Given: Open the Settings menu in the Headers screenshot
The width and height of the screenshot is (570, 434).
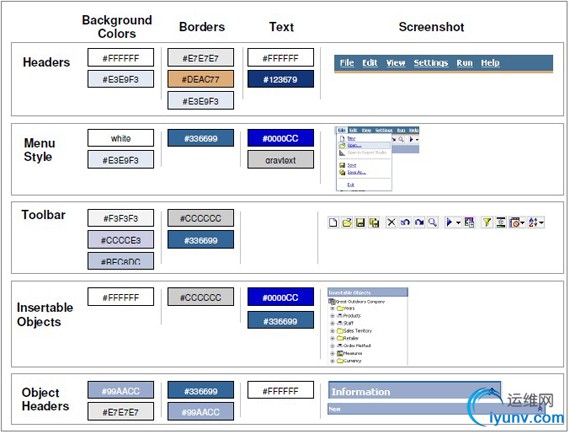Looking at the screenshot, I should coord(431,63).
